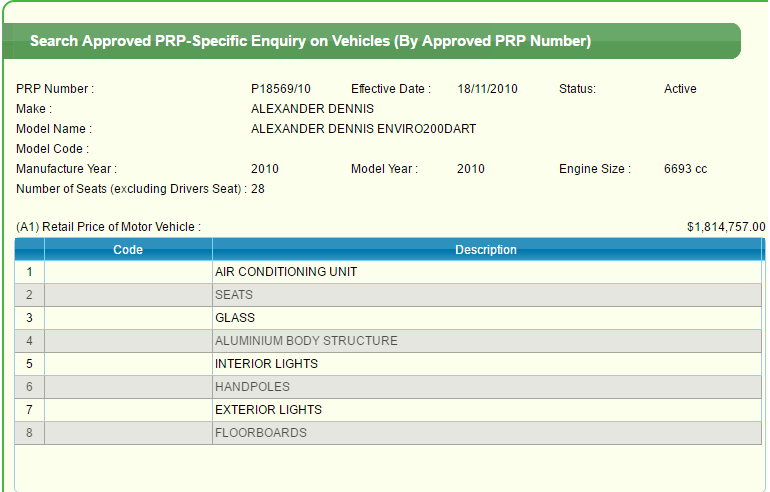Click the engine size 6693 cc
770x492 pixels.
pos(685,169)
